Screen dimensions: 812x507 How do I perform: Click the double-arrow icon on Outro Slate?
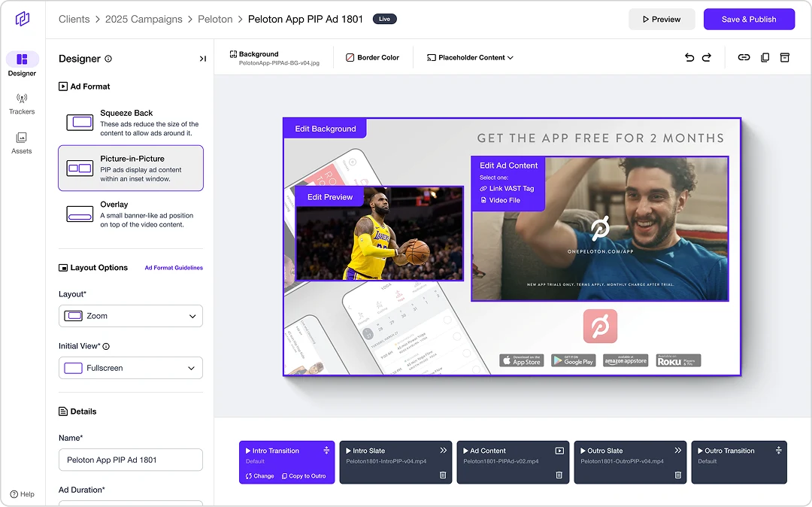coord(678,450)
